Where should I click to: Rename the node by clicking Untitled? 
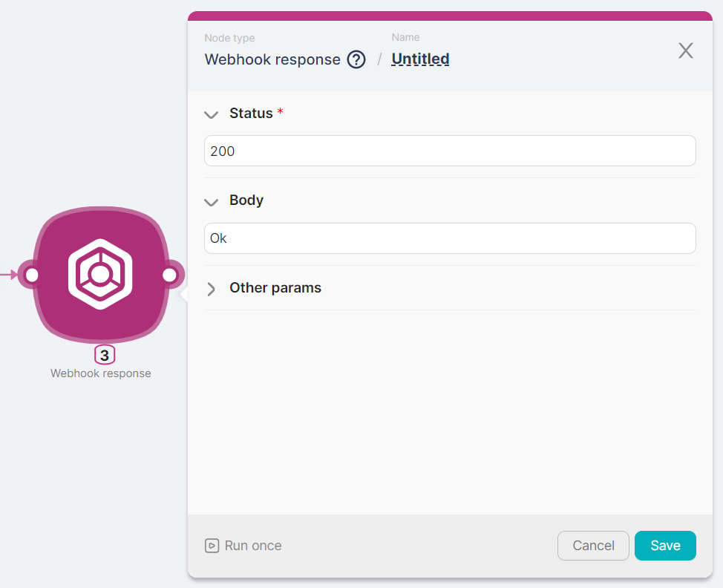[420, 59]
